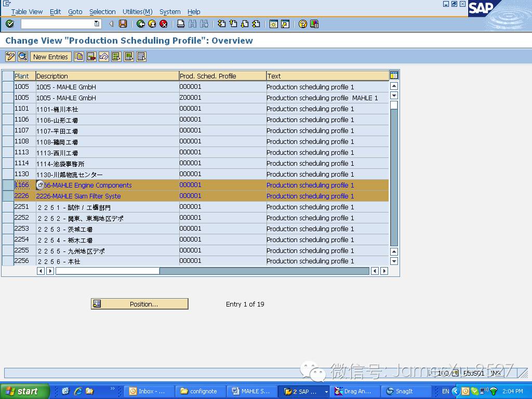Click the Prod. Sched. Profile column header
Image resolution: width=532 pixels, height=399 pixels.
tap(222, 76)
